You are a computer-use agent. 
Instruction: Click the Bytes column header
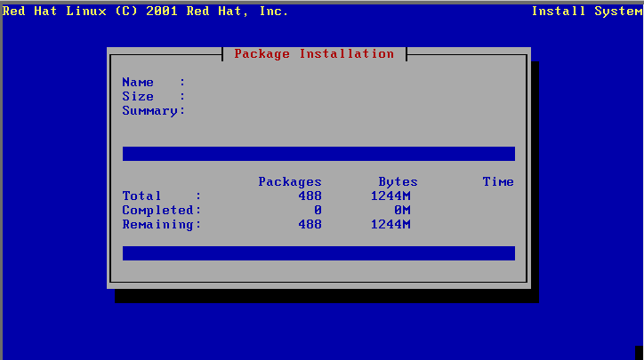(398, 182)
